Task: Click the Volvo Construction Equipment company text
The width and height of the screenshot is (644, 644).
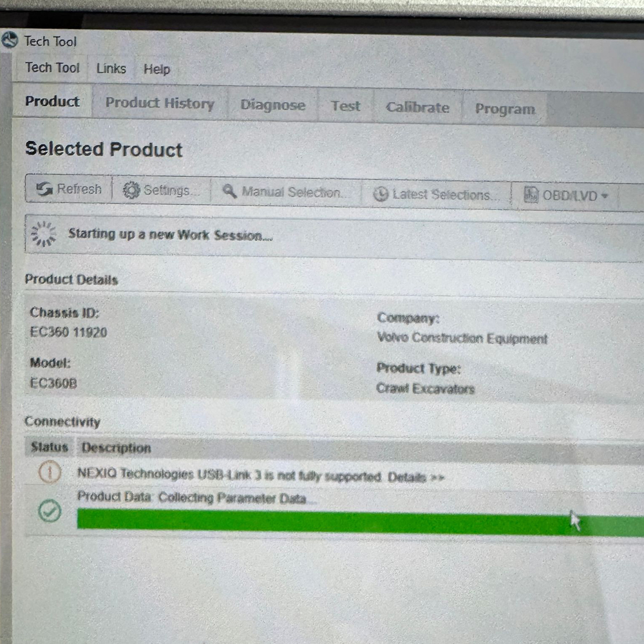Action: pos(462,338)
